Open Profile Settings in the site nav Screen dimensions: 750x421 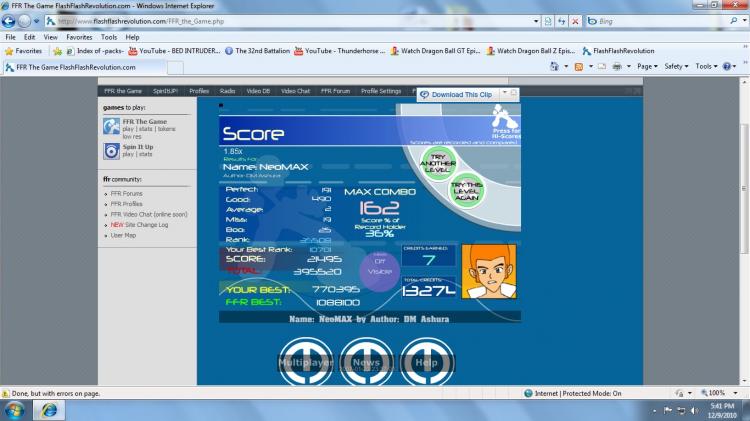[381, 91]
